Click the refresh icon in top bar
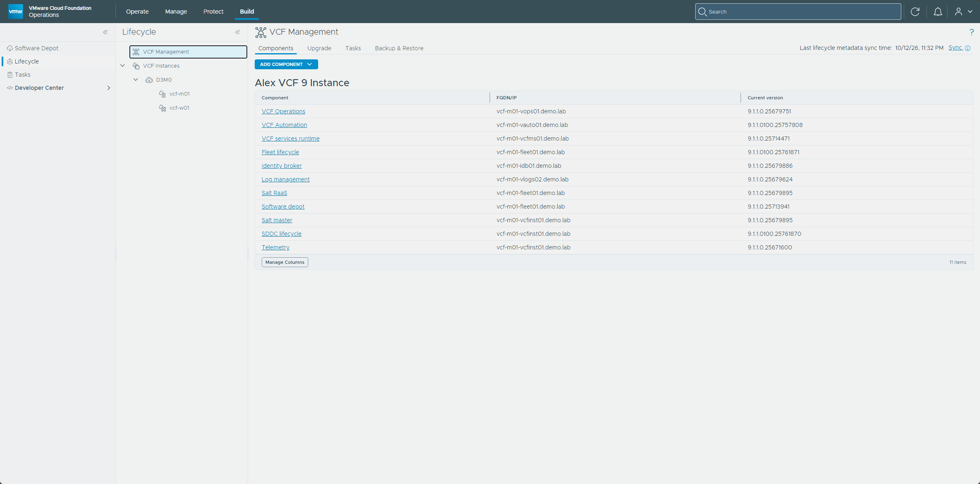980x484 pixels. [x=915, y=12]
